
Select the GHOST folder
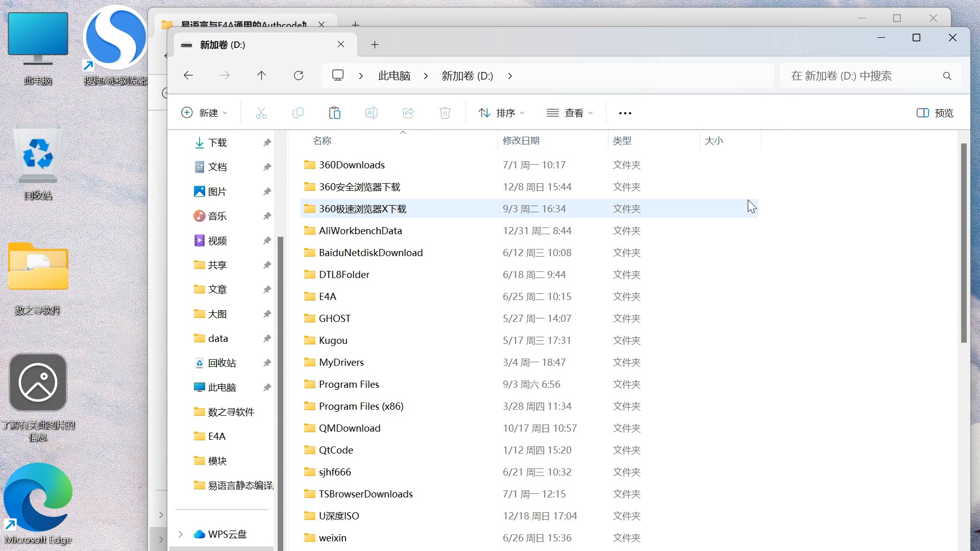pos(334,318)
